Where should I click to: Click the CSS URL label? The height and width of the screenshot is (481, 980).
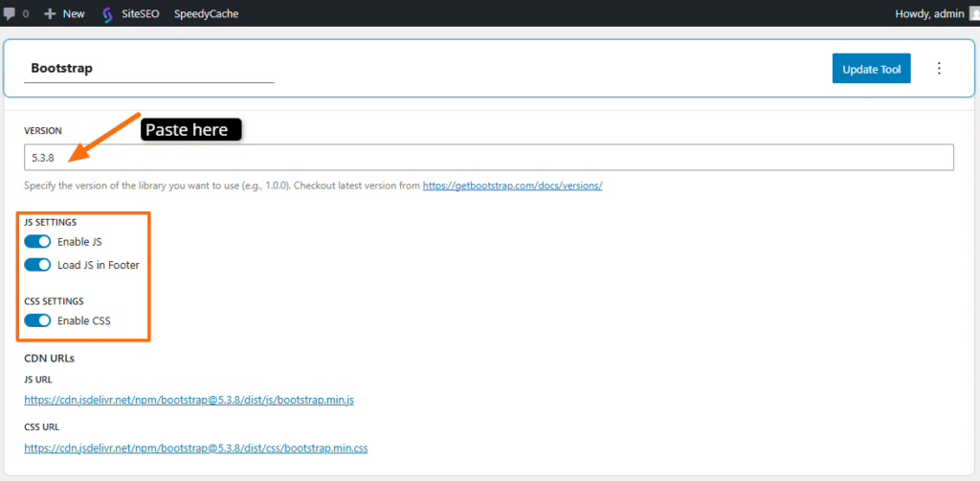pos(41,427)
